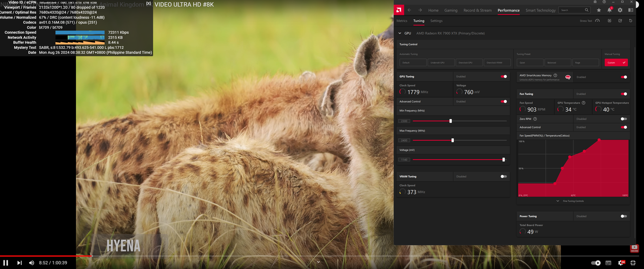The width and height of the screenshot is (644, 269).
Task: Open AMD Software settings gear
Action: click(620, 10)
